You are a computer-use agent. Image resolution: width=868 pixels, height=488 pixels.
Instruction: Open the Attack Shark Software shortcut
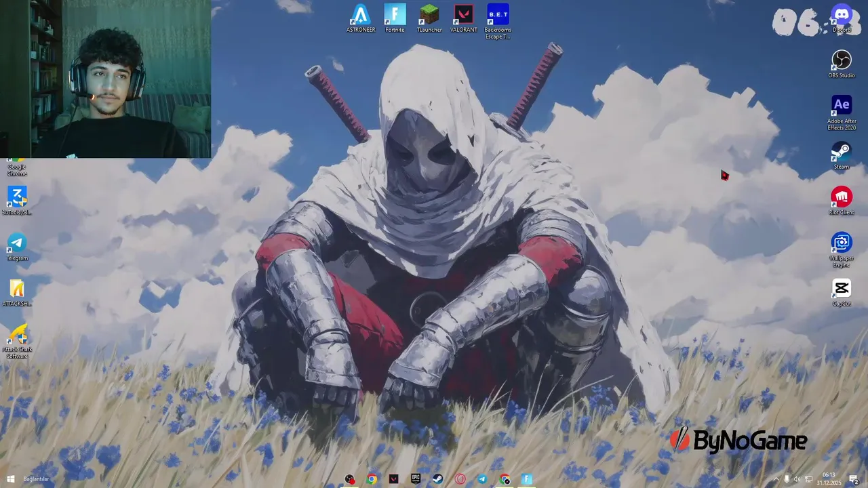17,341
